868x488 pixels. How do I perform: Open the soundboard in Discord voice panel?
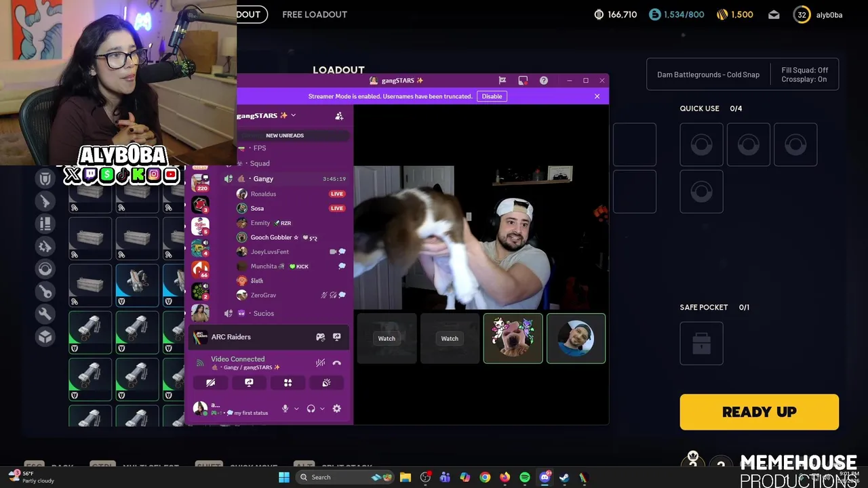point(326,383)
